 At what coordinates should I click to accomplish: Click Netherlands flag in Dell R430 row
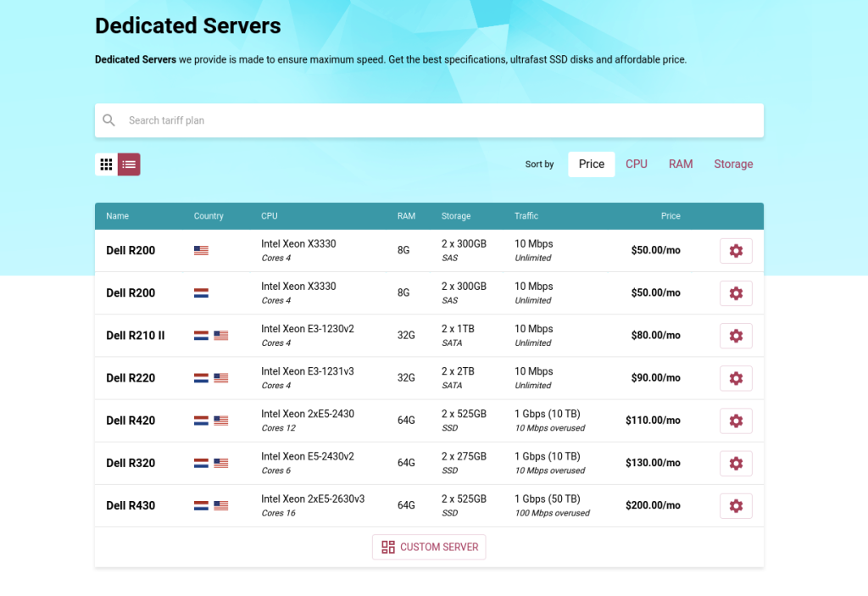[201, 506]
